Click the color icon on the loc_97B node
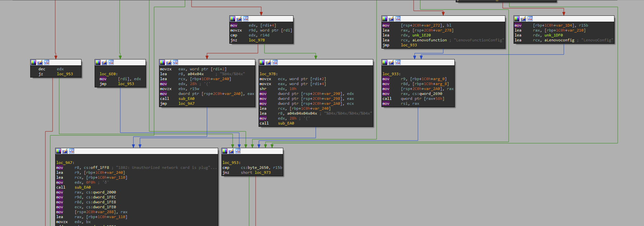The height and width of the screenshot is (226, 644). [262, 62]
